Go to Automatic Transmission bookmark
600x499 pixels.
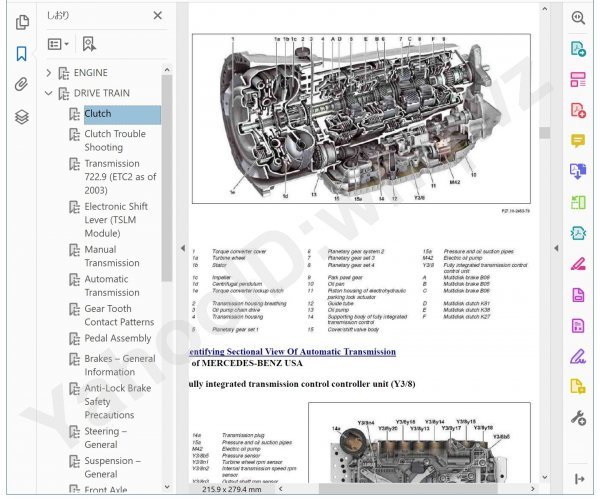click(112, 285)
